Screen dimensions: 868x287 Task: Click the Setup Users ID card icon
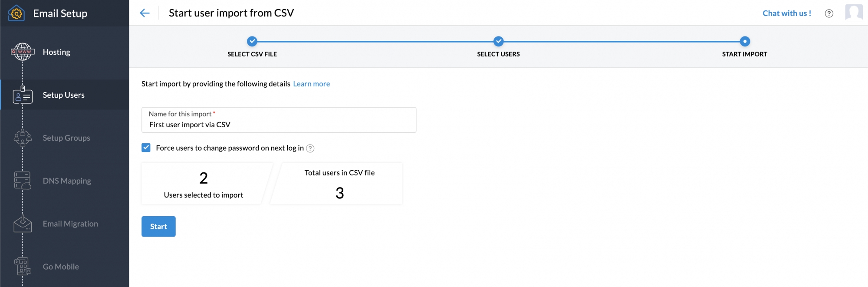pos(23,95)
